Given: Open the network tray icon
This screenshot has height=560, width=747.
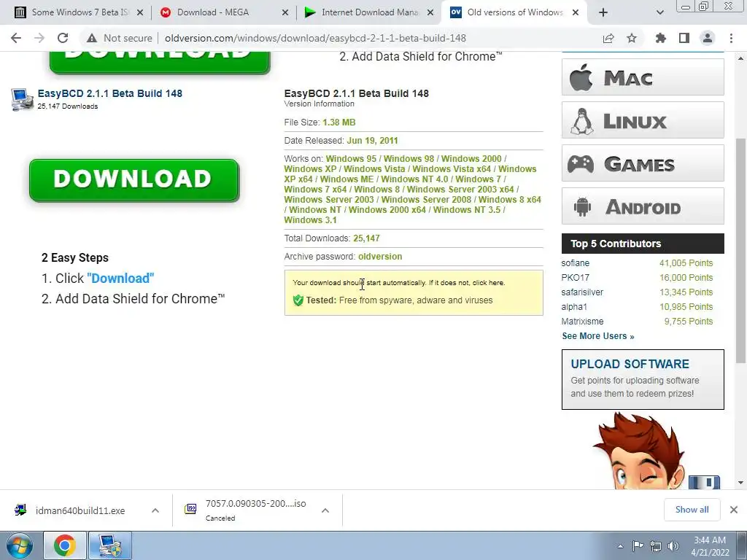Looking at the screenshot, I should (x=656, y=546).
